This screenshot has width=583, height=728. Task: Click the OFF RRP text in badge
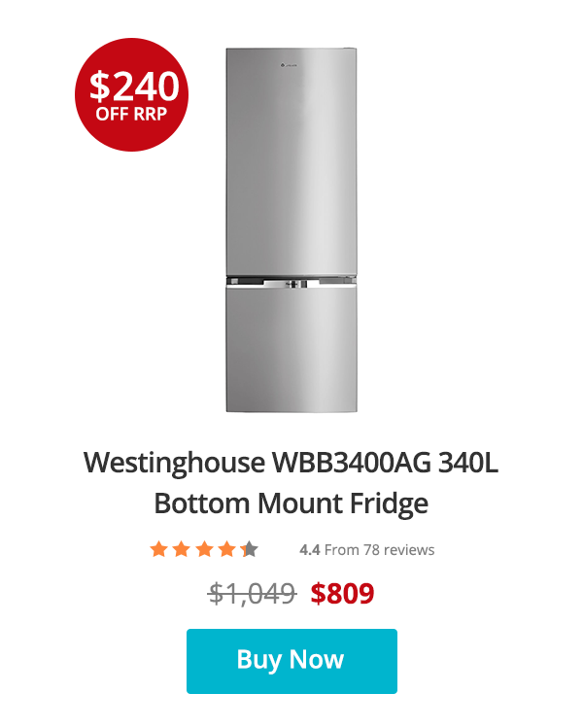tap(131, 114)
